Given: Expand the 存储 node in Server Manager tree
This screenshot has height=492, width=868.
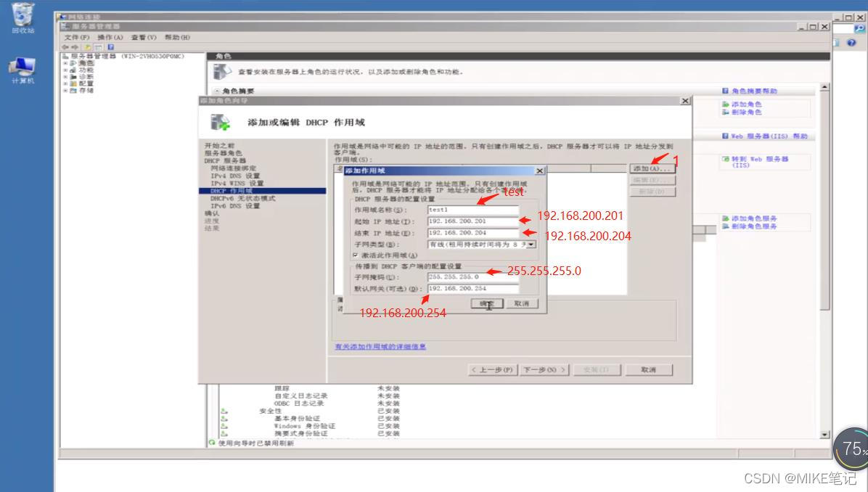Looking at the screenshot, I should 65,90.
